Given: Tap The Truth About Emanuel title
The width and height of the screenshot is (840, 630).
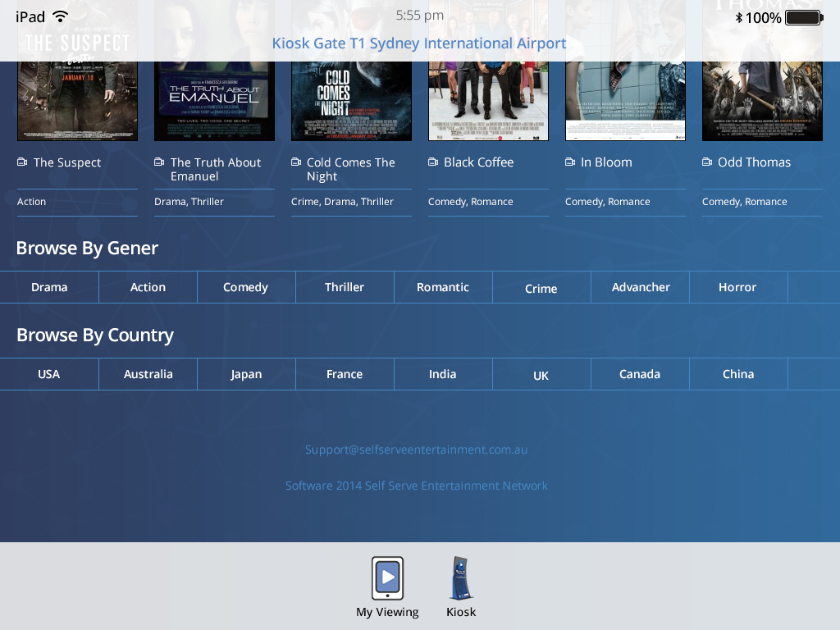Looking at the screenshot, I should coord(216,169).
